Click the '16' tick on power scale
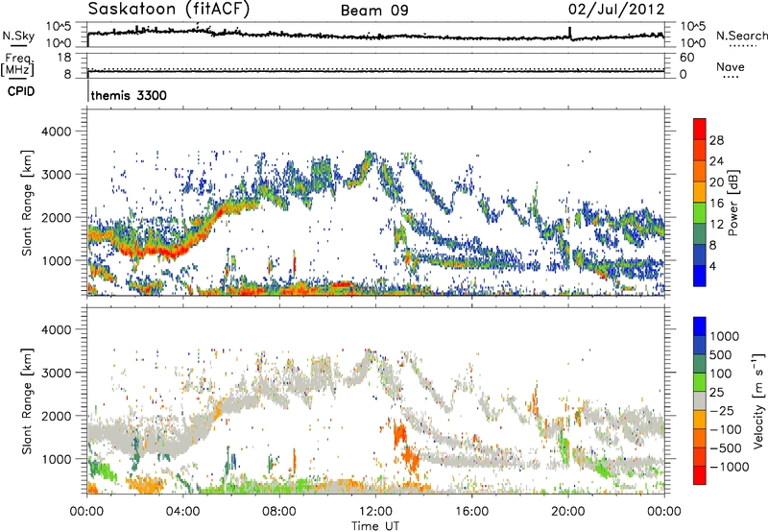The height and width of the screenshot is (532, 768). point(716,204)
